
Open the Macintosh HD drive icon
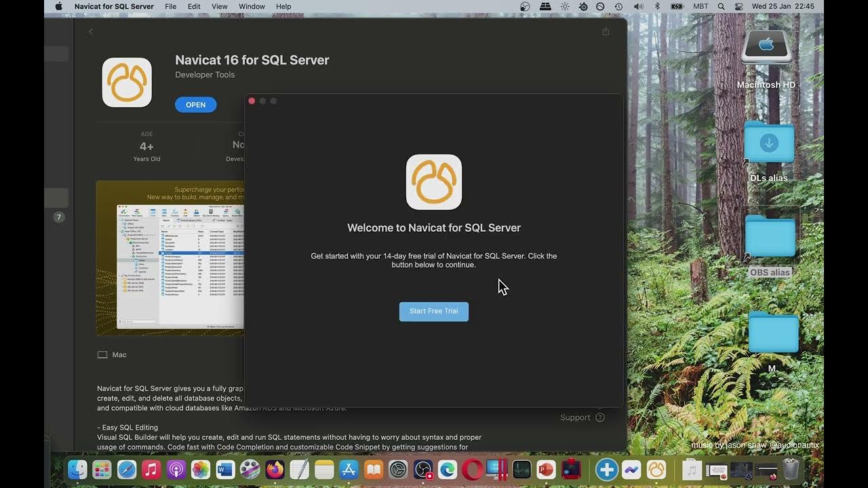766,47
